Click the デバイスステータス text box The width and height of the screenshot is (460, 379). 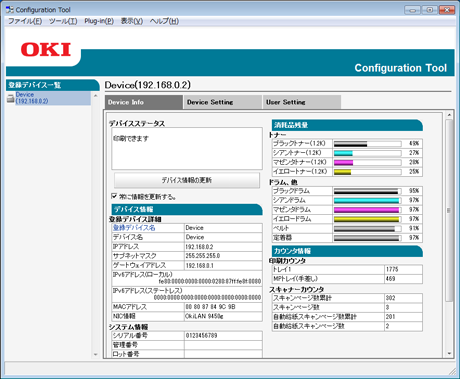tap(187, 148)
